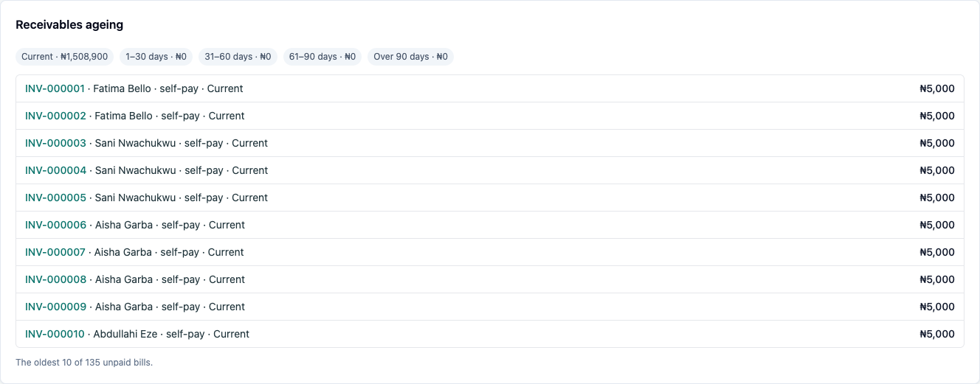980x384 pixels.
Task: Click 'Abdullahi Eze · self-pay · Current' text
Action: (171, 334)
